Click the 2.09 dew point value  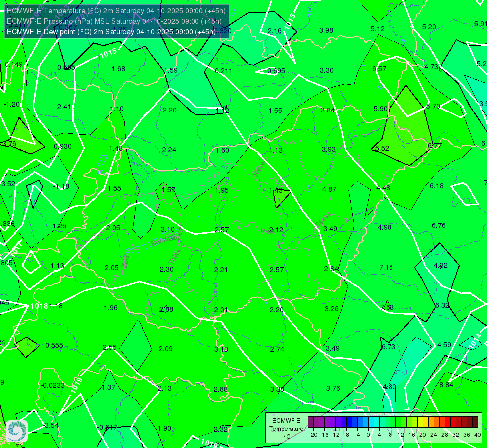tap(166, 349)
